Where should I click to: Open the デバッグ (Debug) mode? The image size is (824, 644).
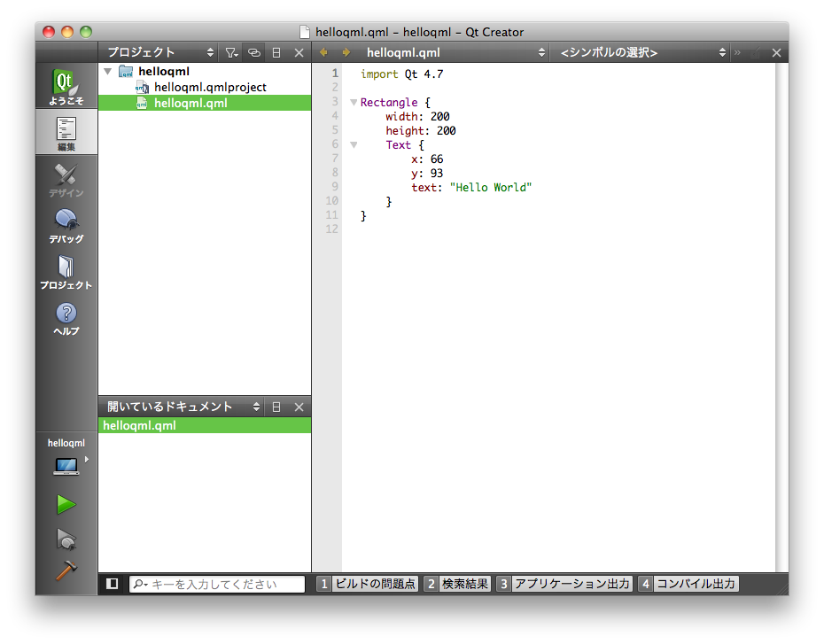coord(66,225)
